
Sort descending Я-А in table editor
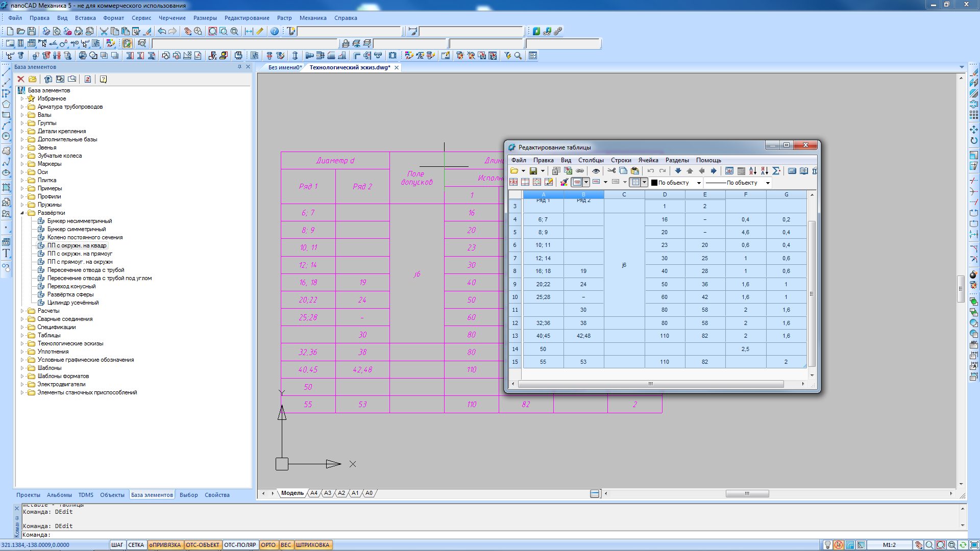(765, 171)
